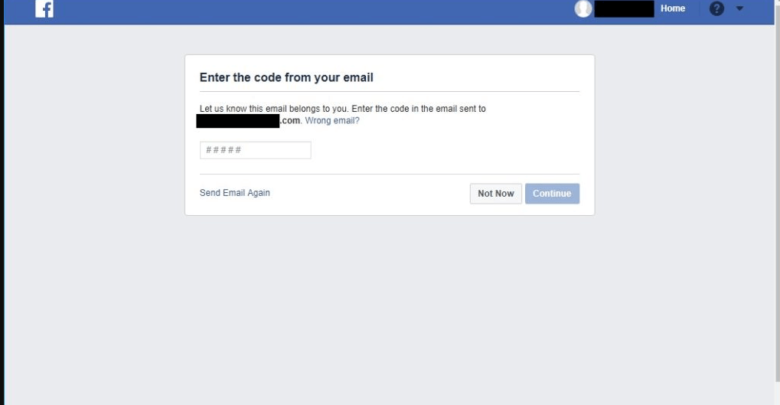Click the gray page background below the dialog
The height and width of the screenshot is (405, 780).
390,308
